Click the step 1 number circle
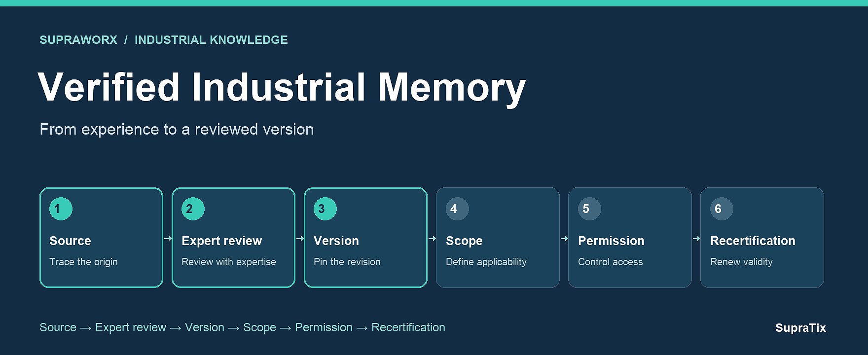 (x=61, y=209)
